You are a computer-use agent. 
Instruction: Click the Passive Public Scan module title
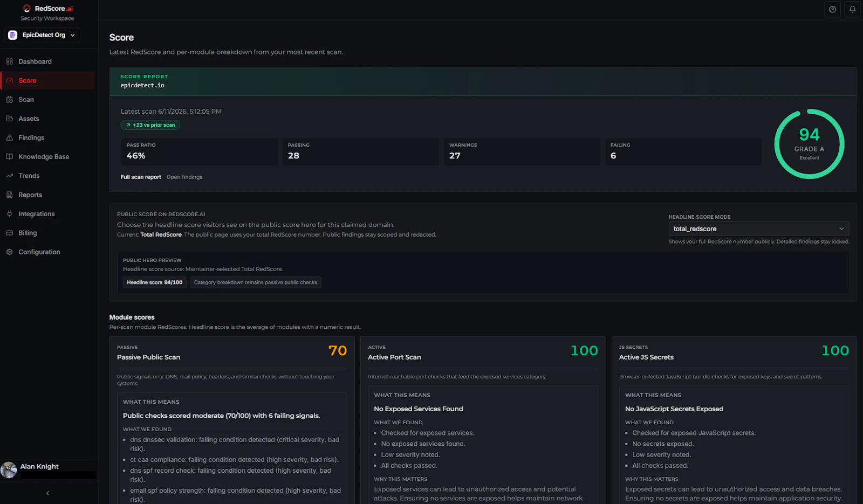(149, 357)
